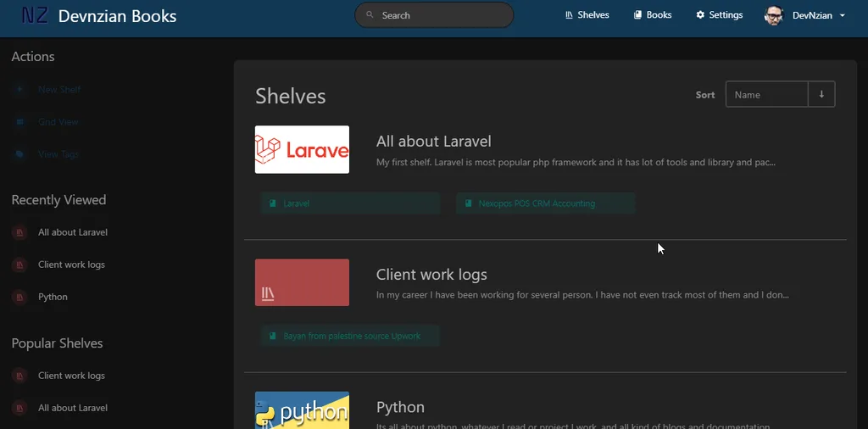The width and height of the screenshot is (868, 429).
Task: Open the Python shelf title
Action: click(x=400, y=407)
